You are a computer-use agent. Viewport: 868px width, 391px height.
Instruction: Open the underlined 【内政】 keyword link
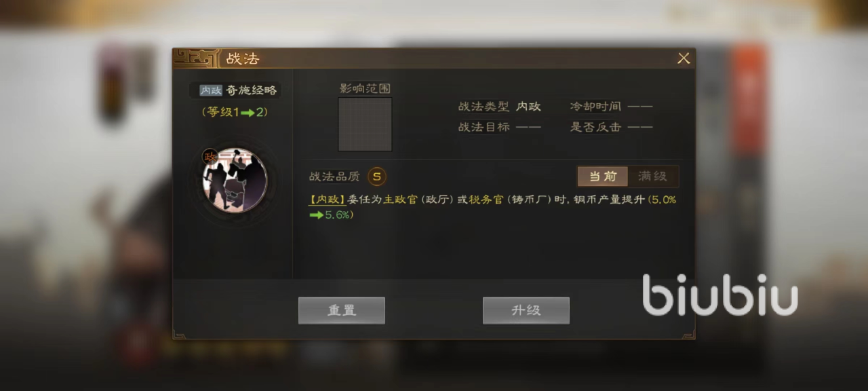pos(328,200)
